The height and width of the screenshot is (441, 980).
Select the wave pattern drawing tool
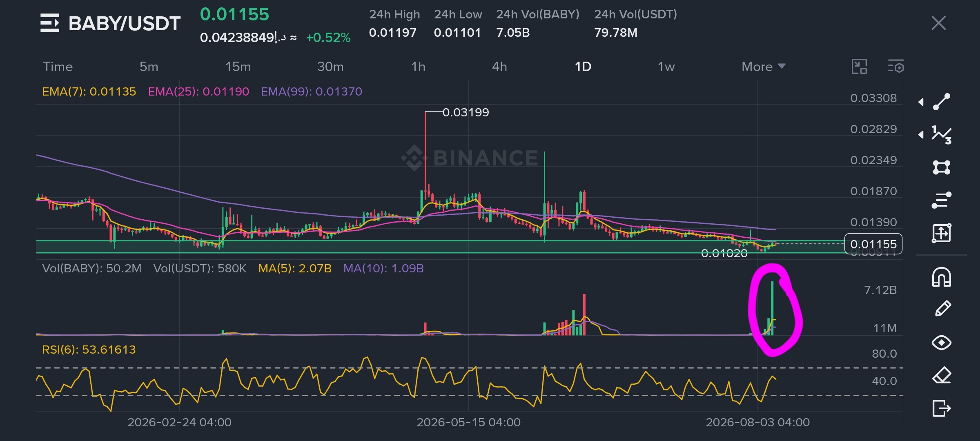[942, 135]
